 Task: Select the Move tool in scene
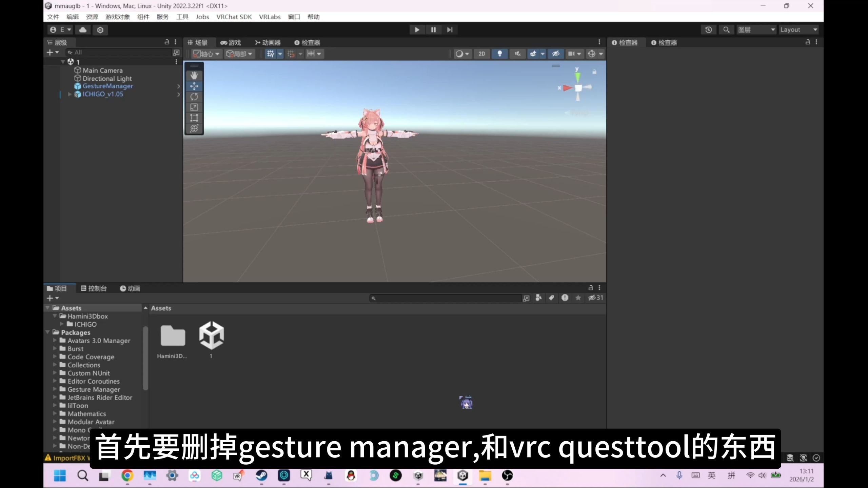point(194,86)
